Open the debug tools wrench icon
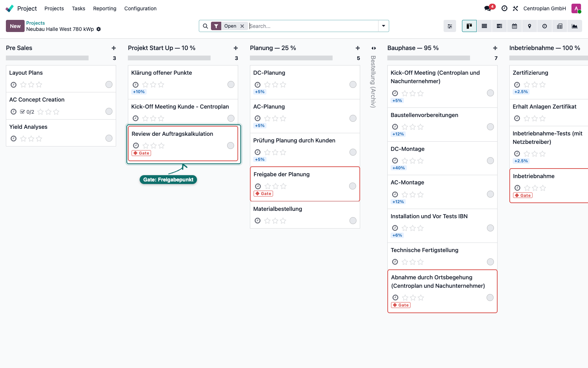588x368 pixels. pos(516,8)
